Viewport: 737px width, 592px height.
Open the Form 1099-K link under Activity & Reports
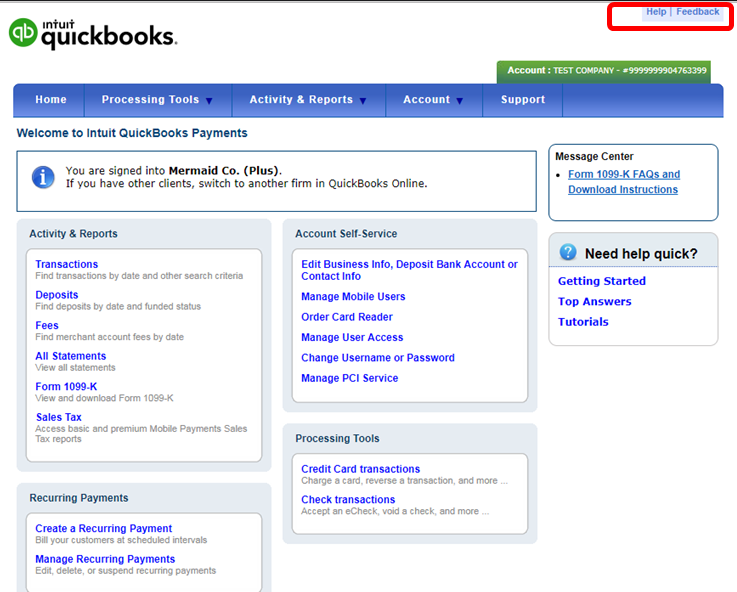point(66,386)
